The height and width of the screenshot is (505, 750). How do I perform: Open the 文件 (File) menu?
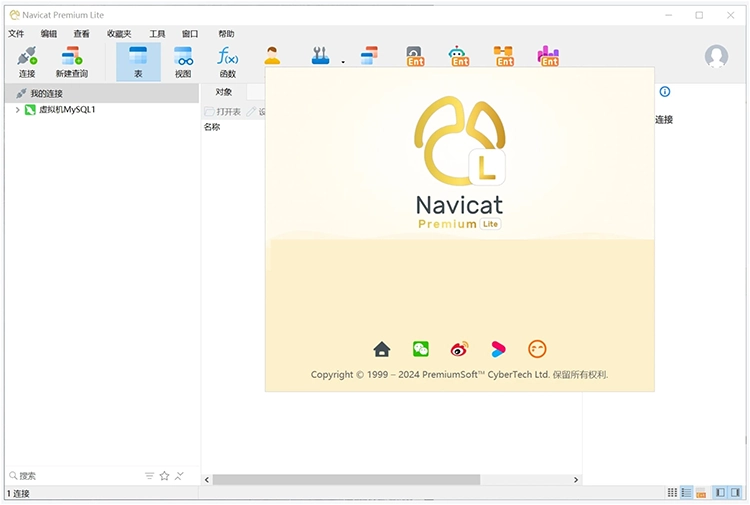(16, 34)
